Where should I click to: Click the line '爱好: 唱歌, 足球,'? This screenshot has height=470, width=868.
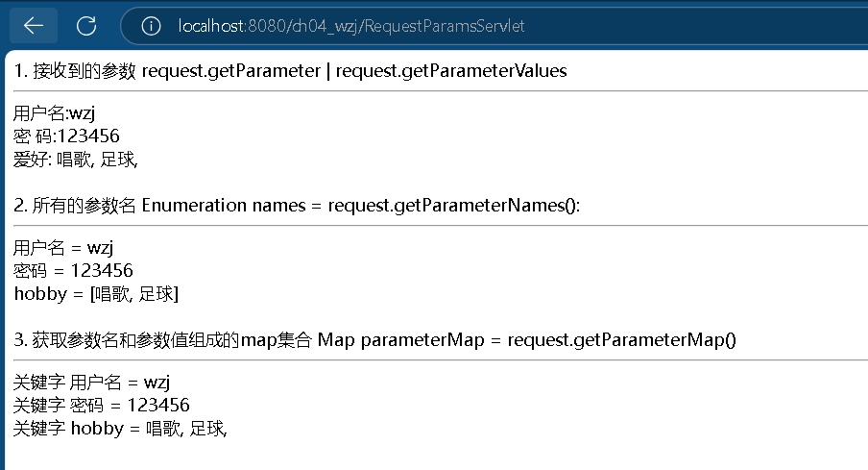coord(76,160)
